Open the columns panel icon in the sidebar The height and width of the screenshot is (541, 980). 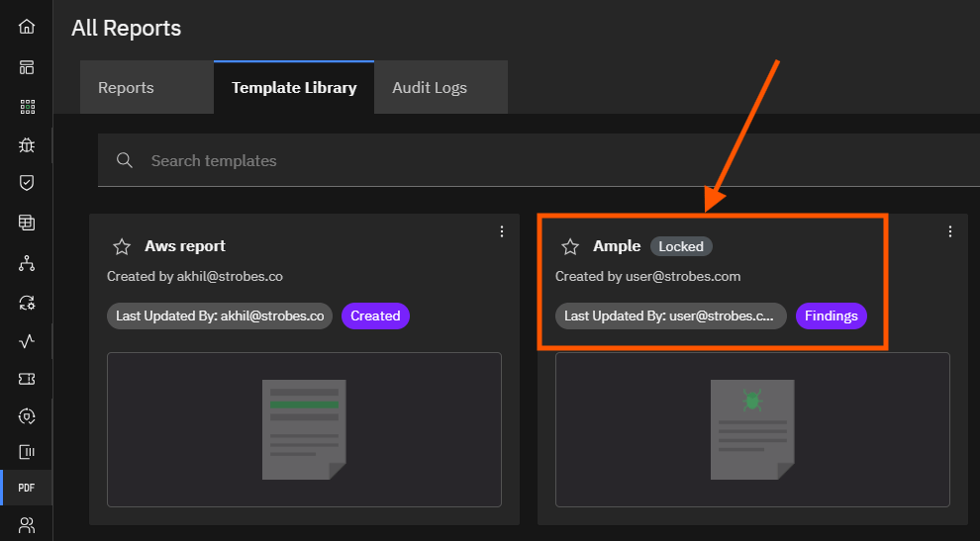pyautogui.click(x=27, y=452)
